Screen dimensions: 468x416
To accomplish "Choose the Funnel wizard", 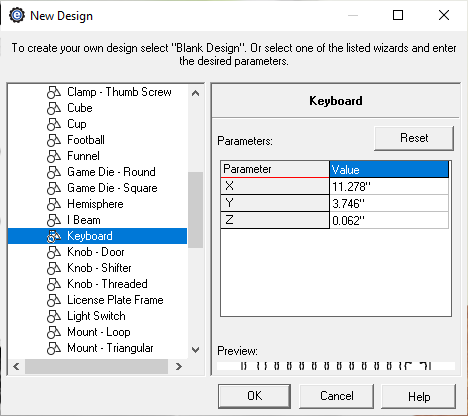I will (83, 156).
